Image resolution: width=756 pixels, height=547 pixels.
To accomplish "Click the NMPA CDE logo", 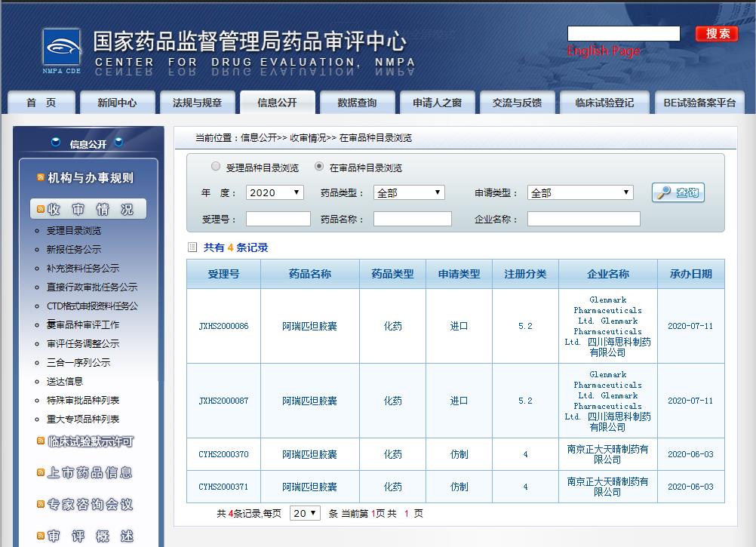I will 62,51.
